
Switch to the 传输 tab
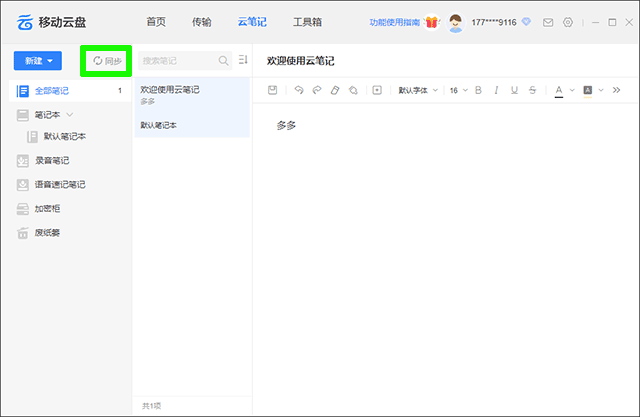coord(201,22)
